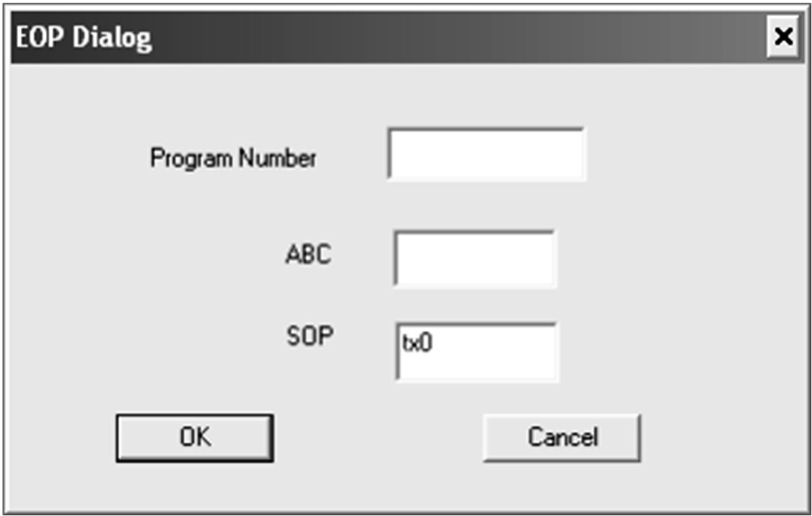Dismiss the dialog using Cancel
This screenshot has width=812, height=516.
(x=562, y=437)
